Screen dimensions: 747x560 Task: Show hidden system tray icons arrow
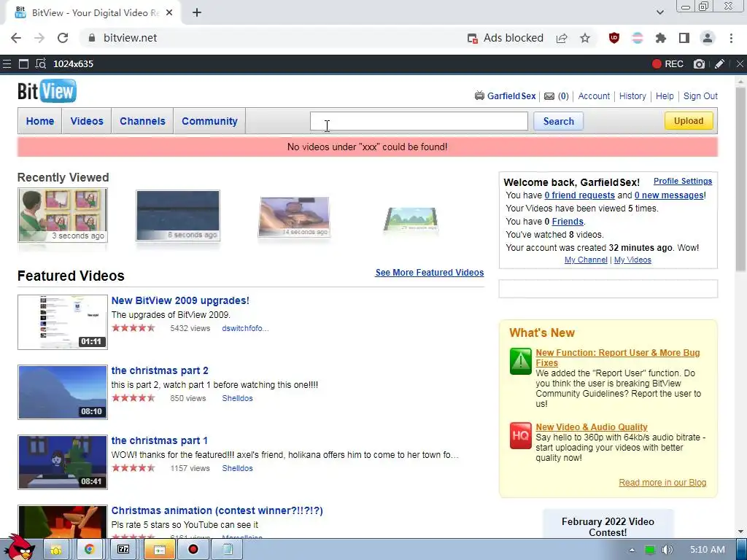coord(632,550)
